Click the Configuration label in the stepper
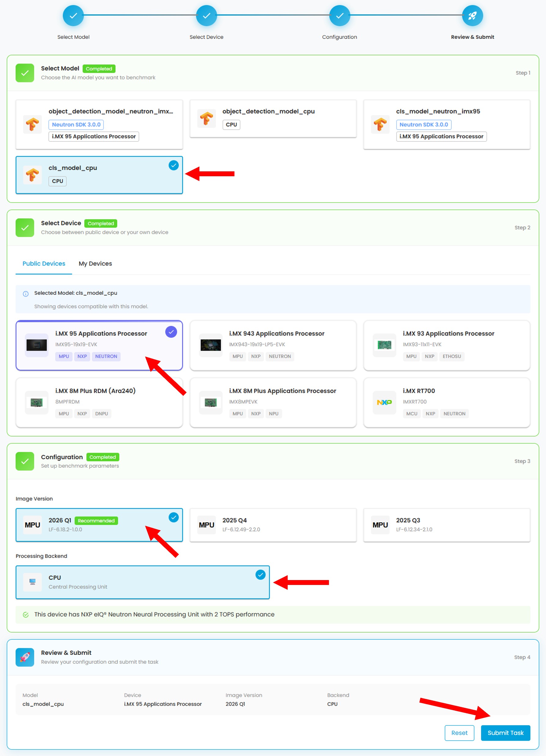 [339, 37]
